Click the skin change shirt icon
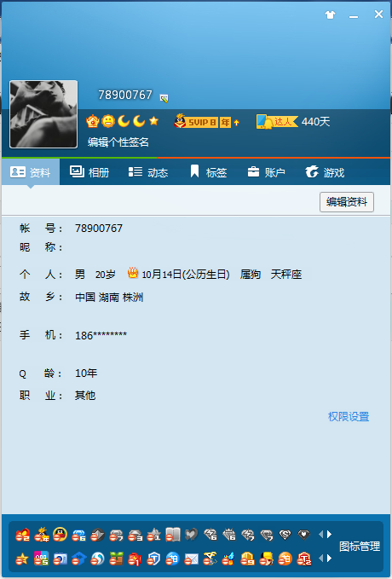Image resolution: width=392 pixels, height=579 pixels. [x=330, y=14]
